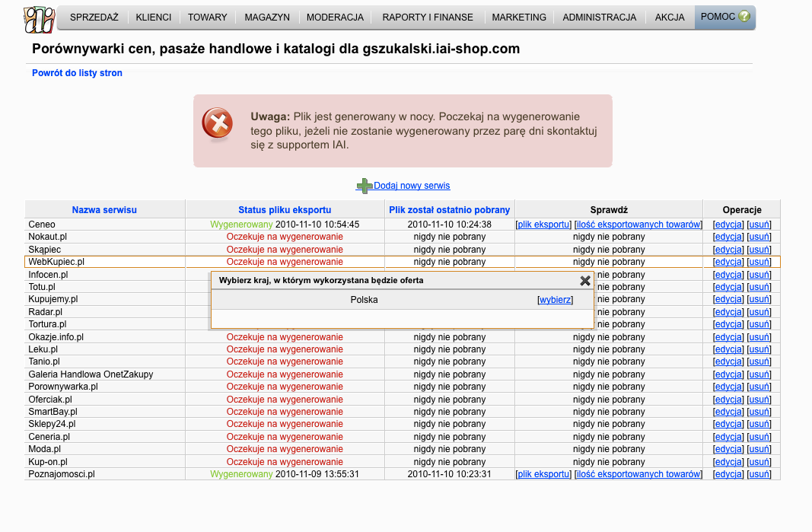Click Polska in the country popup
The width and height of the screenshot is (812, 532).
tap(364, 300)
